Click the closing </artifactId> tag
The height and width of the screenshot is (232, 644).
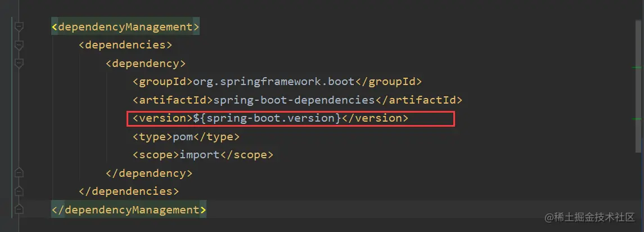[x=419, y=100]
